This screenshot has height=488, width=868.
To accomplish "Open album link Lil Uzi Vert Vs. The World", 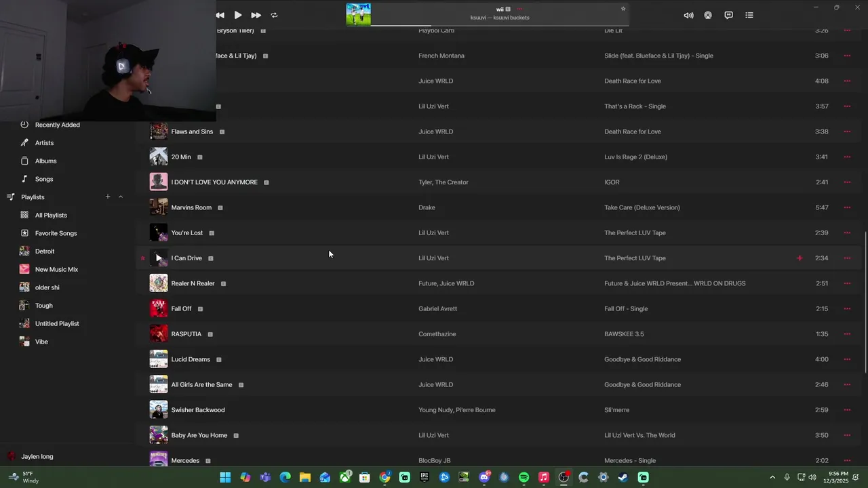I will (x=639, y=435).
